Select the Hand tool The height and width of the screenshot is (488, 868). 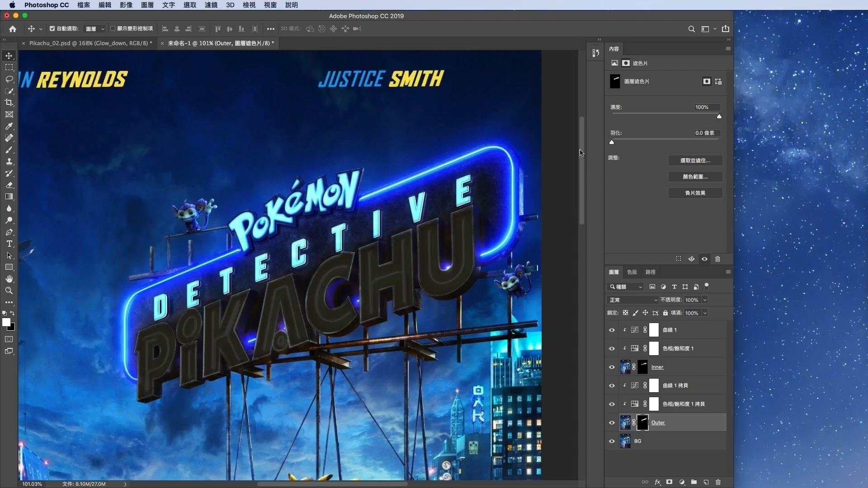tap(9, 279)
